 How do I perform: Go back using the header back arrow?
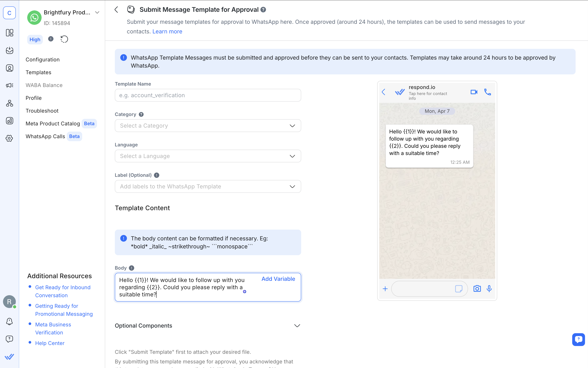tap(116, 9)
